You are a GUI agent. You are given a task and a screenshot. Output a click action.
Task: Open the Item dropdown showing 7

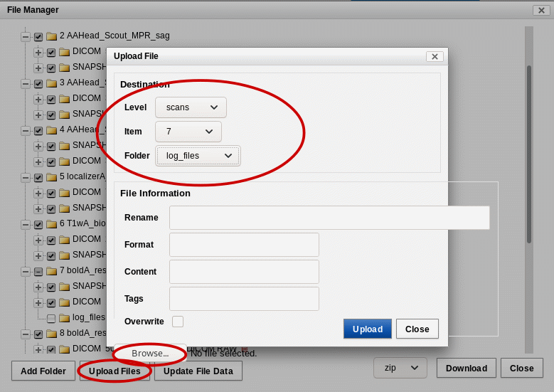point(188,132)
